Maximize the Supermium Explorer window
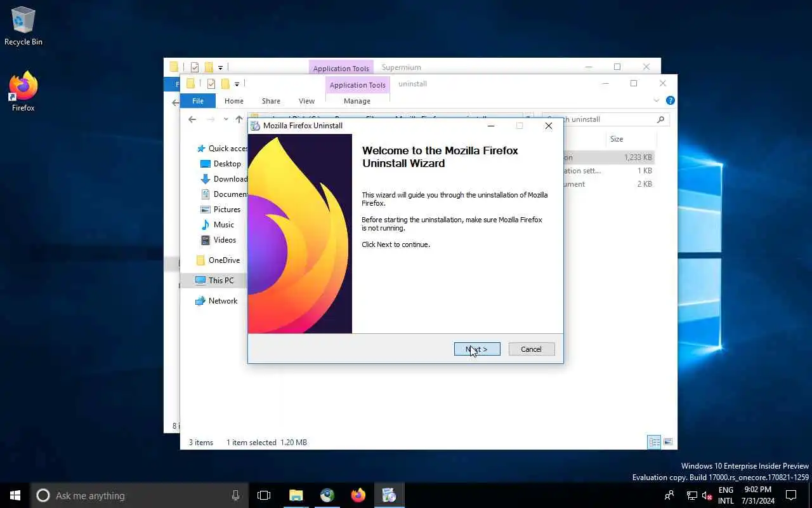 (617, 67)
